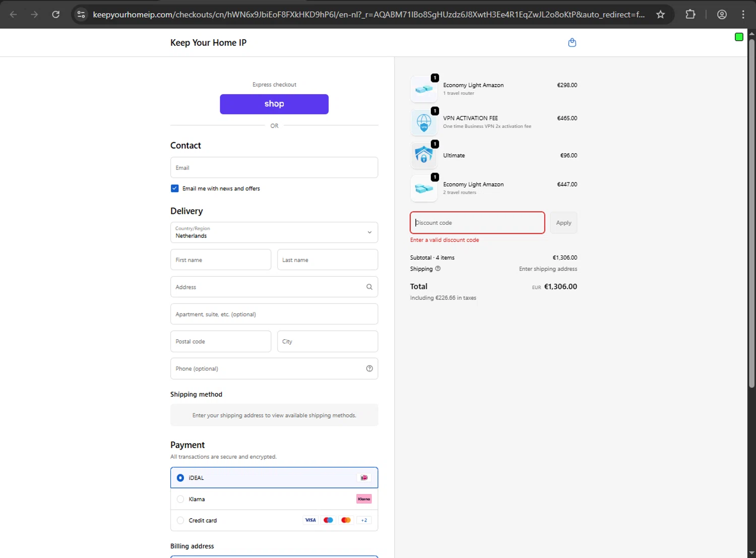The image size is (756, 558).
Task: Click the VPN ACTIVATION FEE product thumbnail
Action: (424, 122)
